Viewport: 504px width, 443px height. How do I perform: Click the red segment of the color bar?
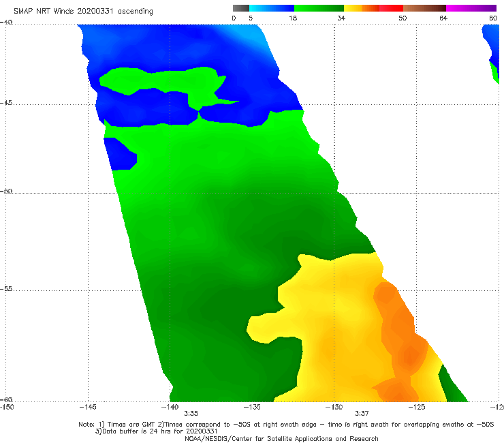[x=391, y=8]
